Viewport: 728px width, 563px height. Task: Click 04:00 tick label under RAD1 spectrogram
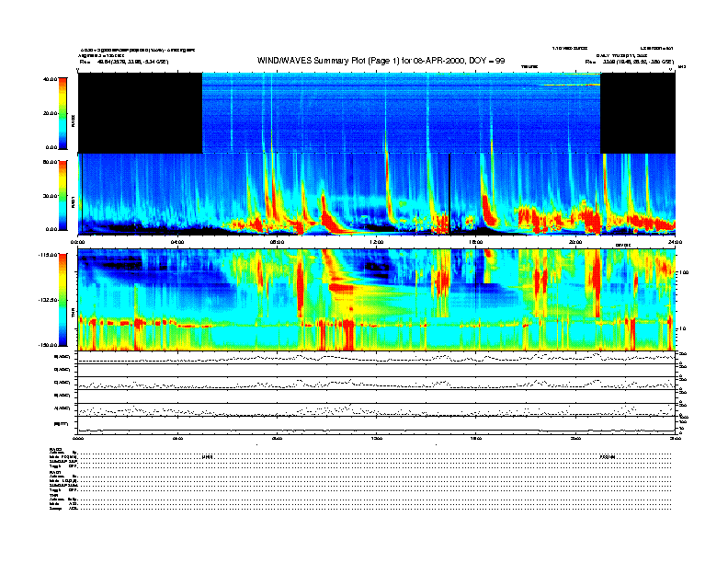click(177, 242)
